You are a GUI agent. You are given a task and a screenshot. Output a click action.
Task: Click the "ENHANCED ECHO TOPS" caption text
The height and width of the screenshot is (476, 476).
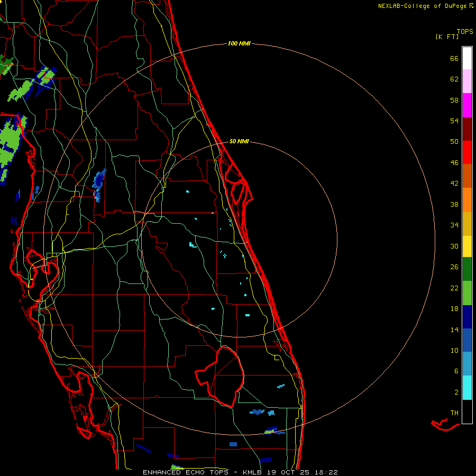point(188,472)
